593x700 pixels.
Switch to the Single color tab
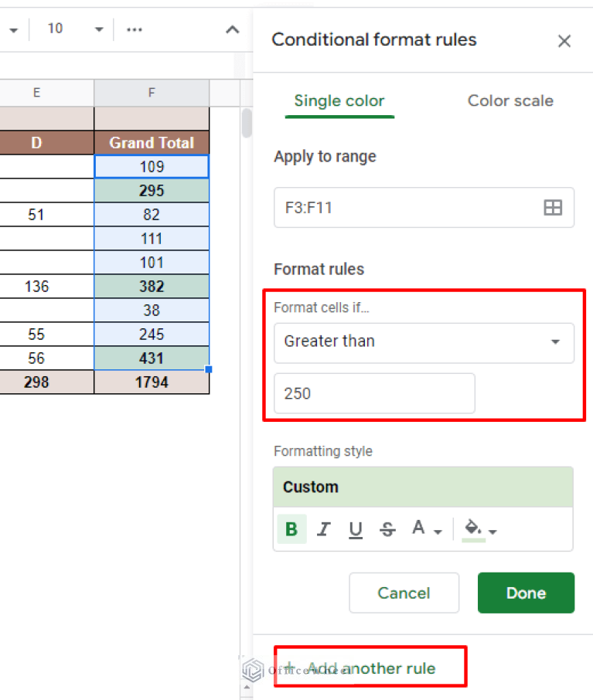click(339, 101)
